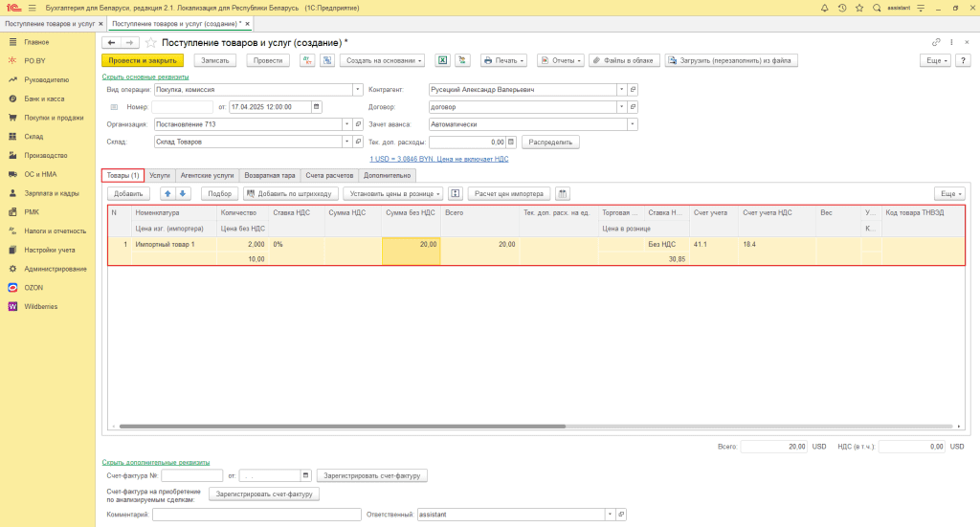
Task: Expand the Зачет аванса dropdown
Action: pos(633,124)
